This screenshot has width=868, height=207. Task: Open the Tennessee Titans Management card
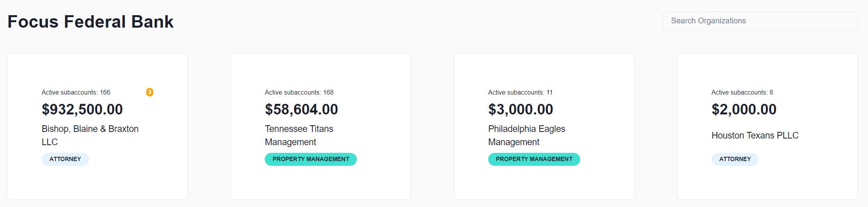coord(321,126)
